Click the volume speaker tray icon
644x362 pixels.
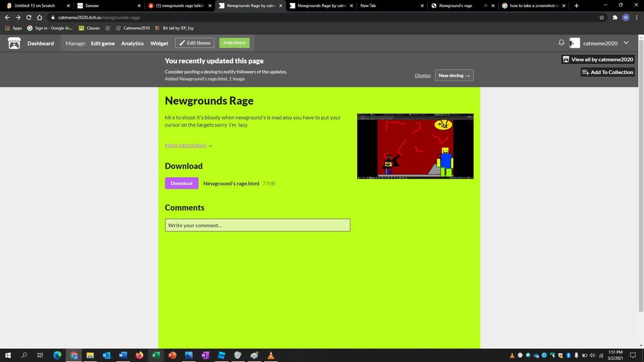click(x=592, y=355)
